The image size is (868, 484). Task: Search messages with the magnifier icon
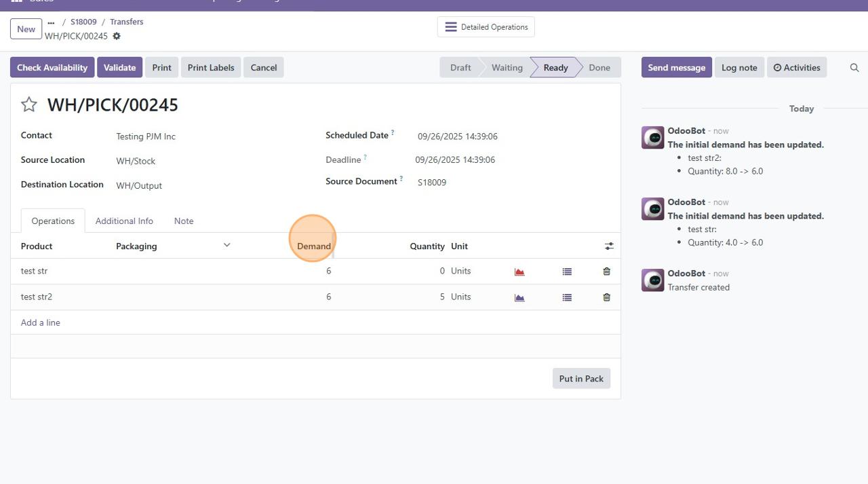[x=854, y=68]
